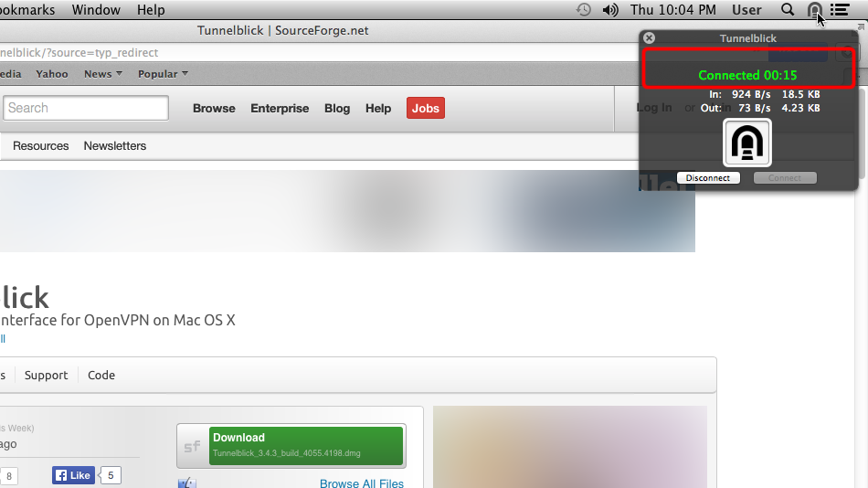
Task: Click the volume speaker icon
Action: pos(610,10)
